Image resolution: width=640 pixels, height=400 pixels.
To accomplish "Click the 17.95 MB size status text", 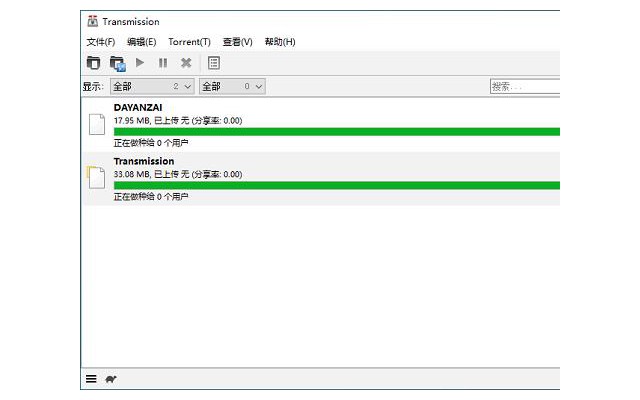I will click(178, 121).
